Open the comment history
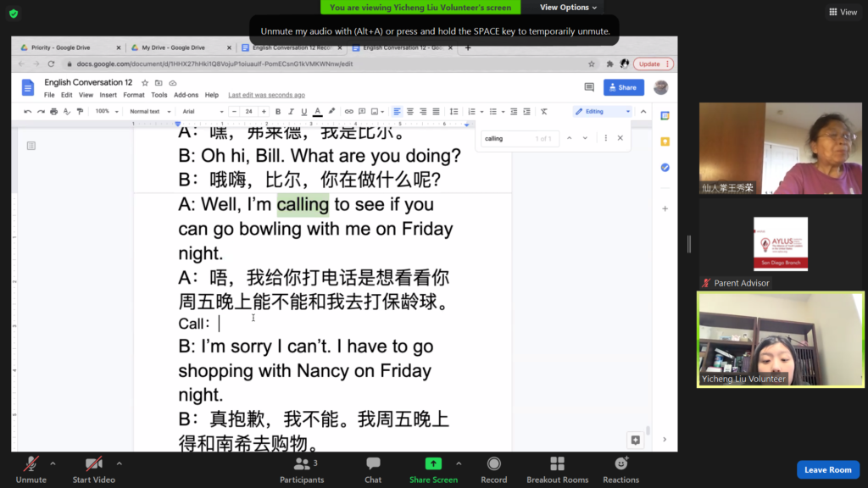The height and width of the screenshot is (488, 868). (589, 87)
